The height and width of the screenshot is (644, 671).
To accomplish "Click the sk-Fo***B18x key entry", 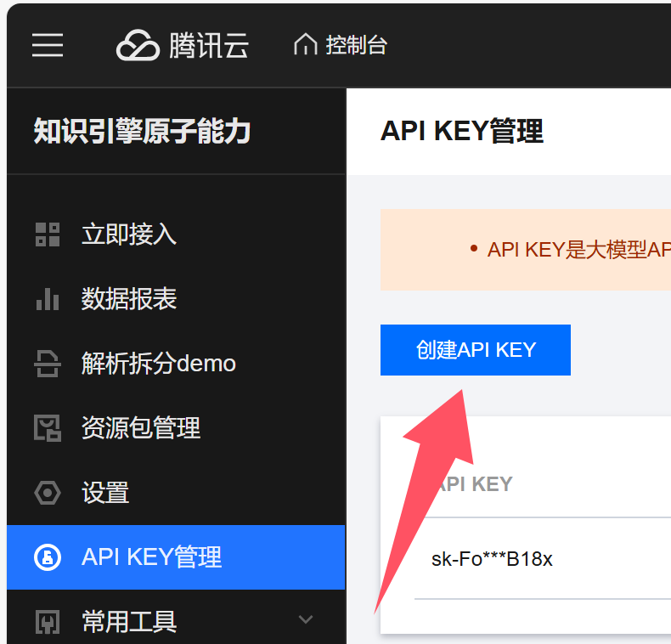I will click(492, 559).
